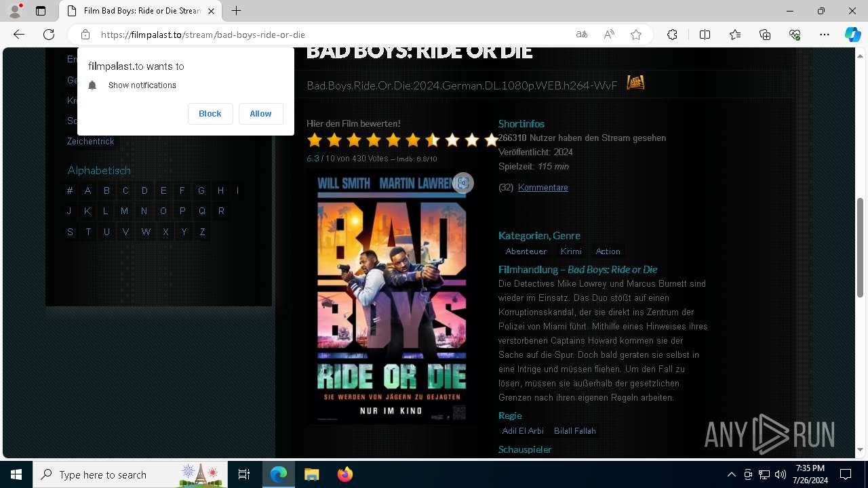
Task: Browse films starting with W
Action: 146,232
